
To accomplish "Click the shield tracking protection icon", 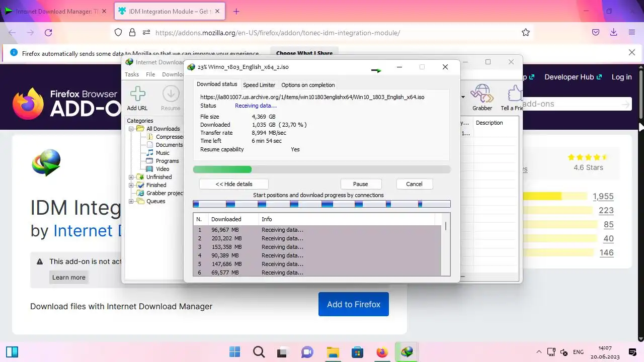I will (118, 33).
